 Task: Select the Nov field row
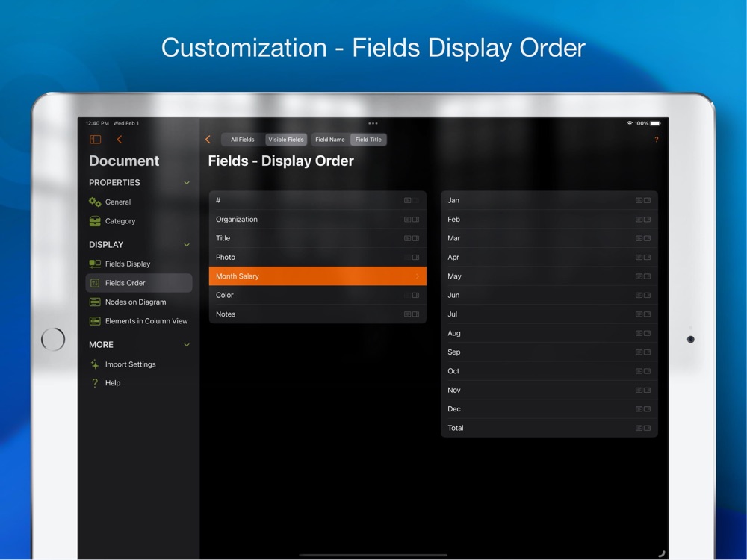[x=549, y=390]
